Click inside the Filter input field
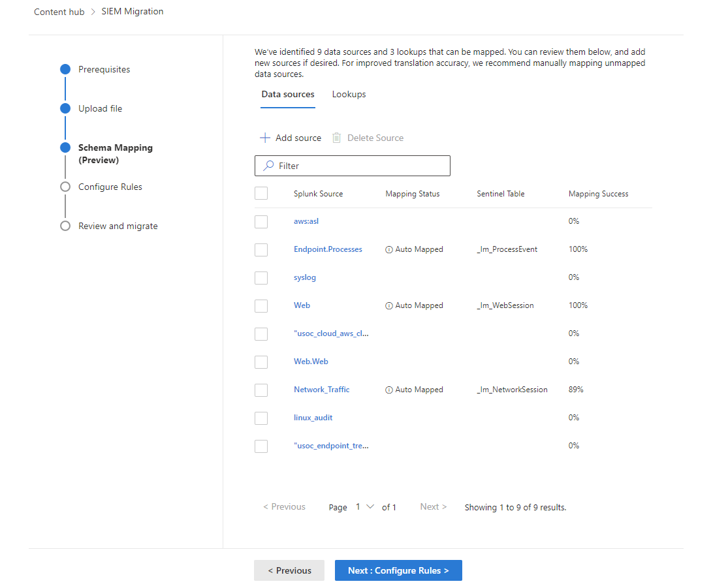Screen dimensions: 711x588 coord(353,166)
